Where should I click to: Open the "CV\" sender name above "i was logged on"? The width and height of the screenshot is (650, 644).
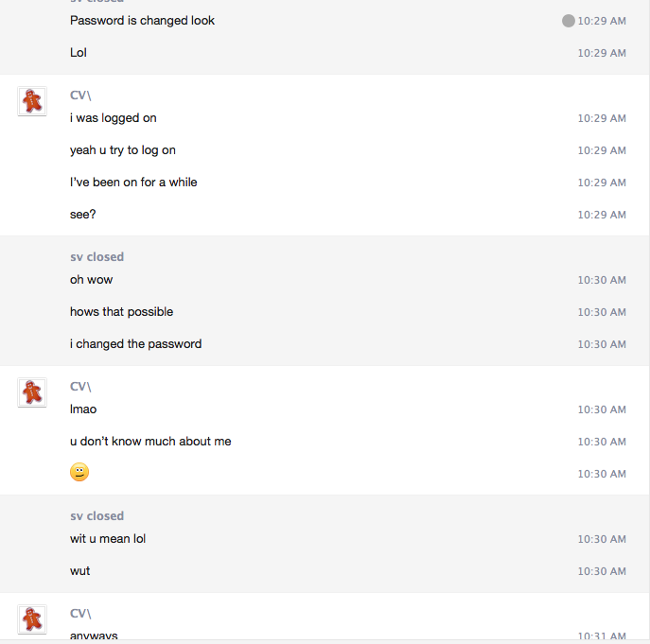pyautogui.click(x=80, y=96)
